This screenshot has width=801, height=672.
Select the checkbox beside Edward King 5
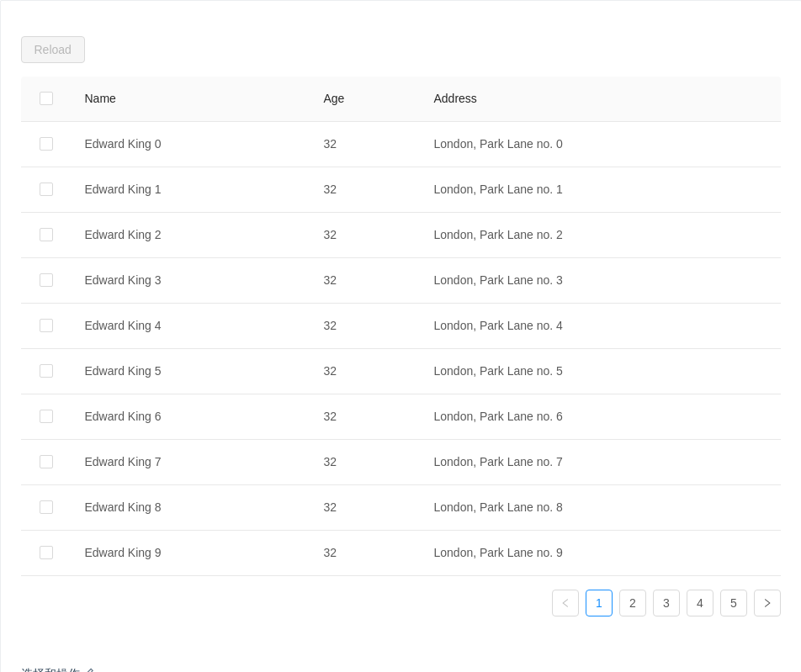(x=46, y=371)
